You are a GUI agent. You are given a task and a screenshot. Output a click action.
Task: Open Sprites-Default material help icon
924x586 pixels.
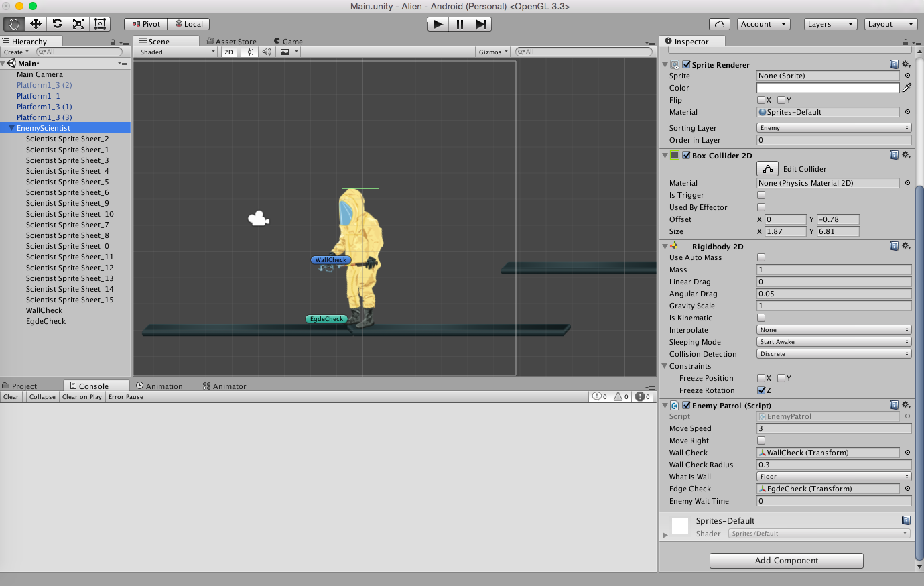click(906, 520)
